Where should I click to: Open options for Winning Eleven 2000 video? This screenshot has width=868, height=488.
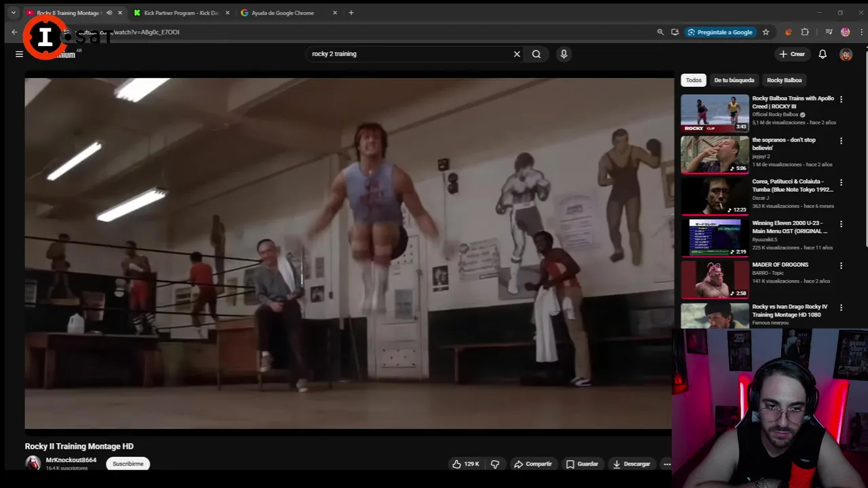point(841,224)
